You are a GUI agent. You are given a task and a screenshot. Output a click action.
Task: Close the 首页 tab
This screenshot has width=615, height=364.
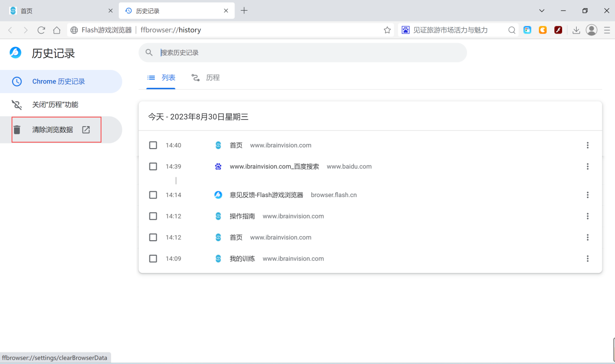tap(110, 11)
